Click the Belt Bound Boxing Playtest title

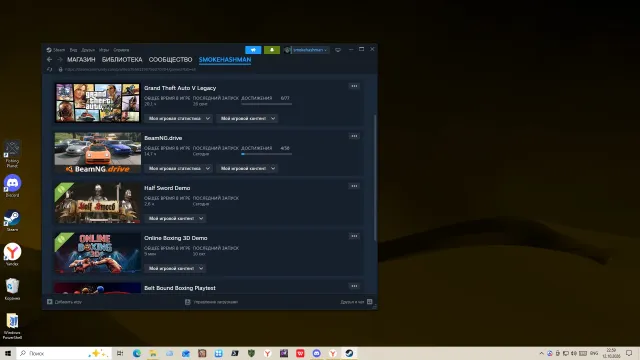pyautogui.click(x=180, y=288)
